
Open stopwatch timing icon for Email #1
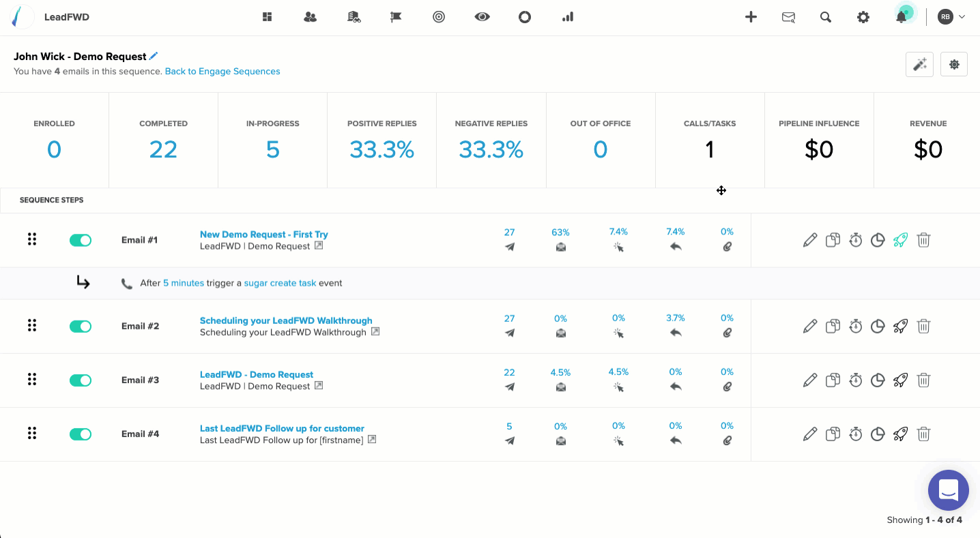(856, 240)
